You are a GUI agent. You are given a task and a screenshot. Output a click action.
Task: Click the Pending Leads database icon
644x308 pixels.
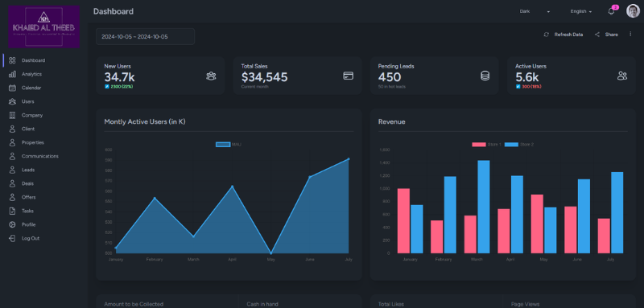485,76
